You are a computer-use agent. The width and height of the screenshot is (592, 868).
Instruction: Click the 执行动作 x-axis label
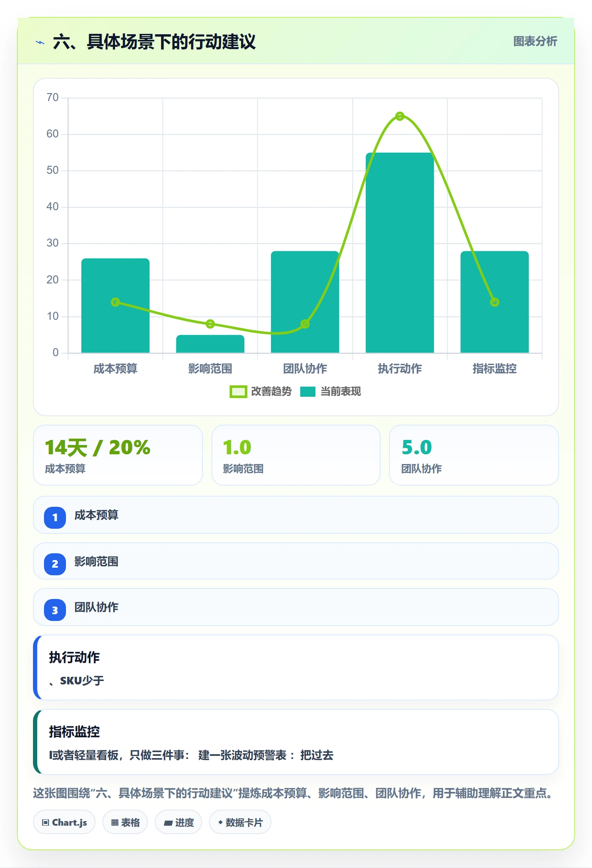click(400, 368)
